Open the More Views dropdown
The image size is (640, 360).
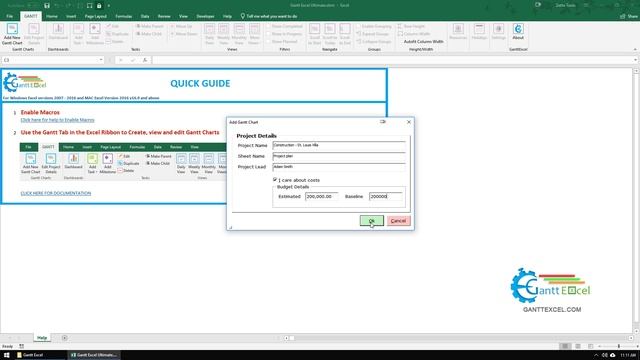click(254, 34)
